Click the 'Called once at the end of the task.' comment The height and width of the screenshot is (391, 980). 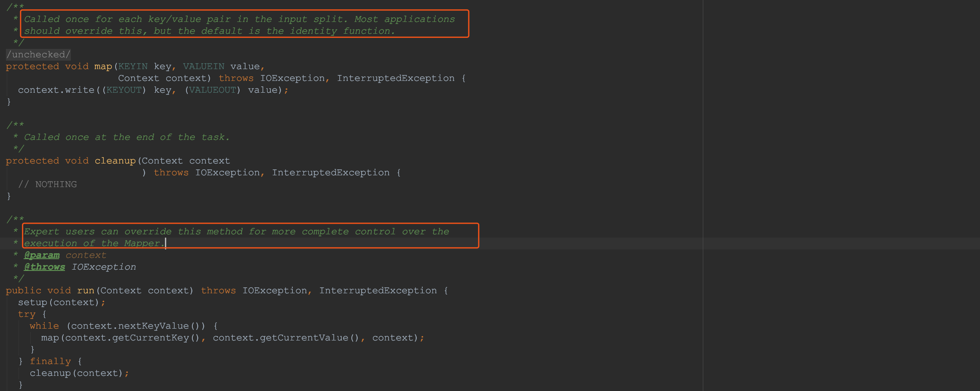127,137
